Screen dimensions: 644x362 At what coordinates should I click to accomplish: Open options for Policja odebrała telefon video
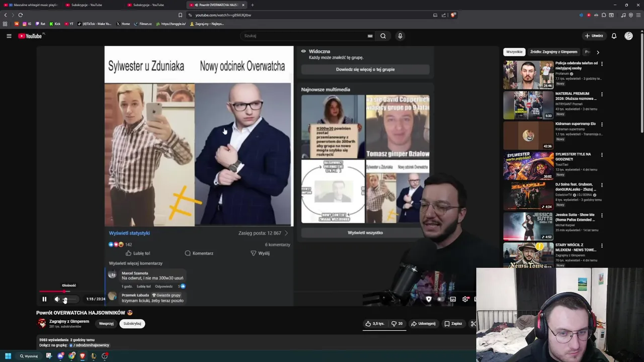coord(602,64)
